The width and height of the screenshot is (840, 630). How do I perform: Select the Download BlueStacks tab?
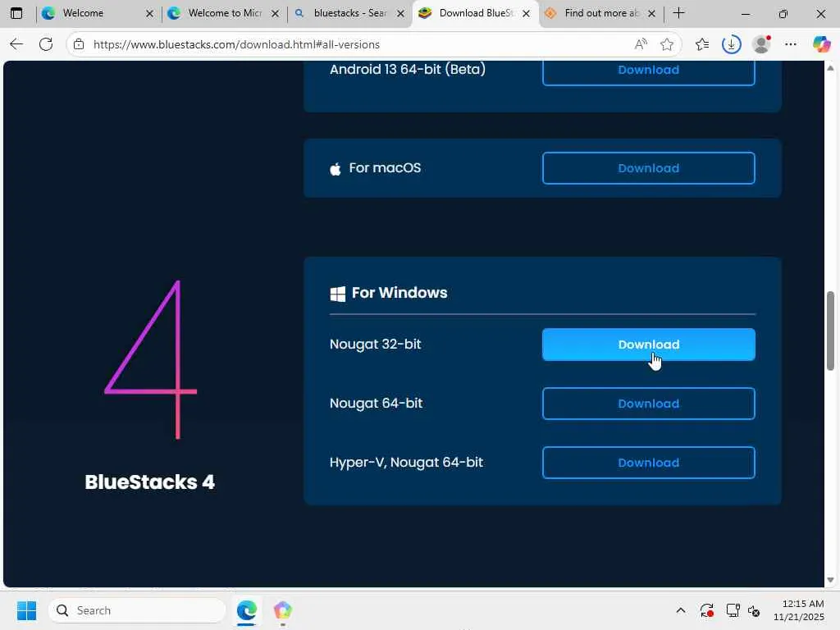click(x=476, y=13)
